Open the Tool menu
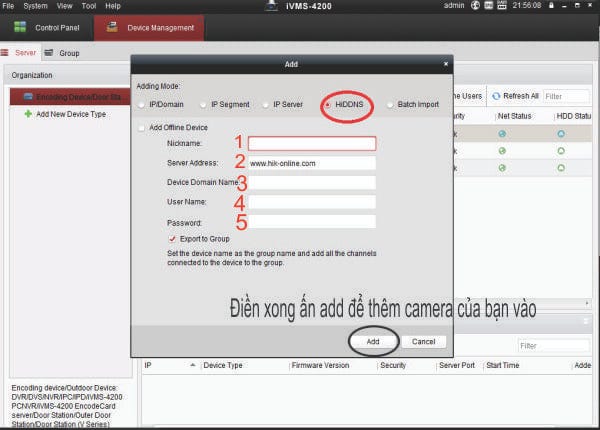Screen dimensions: 600x430 89,6
